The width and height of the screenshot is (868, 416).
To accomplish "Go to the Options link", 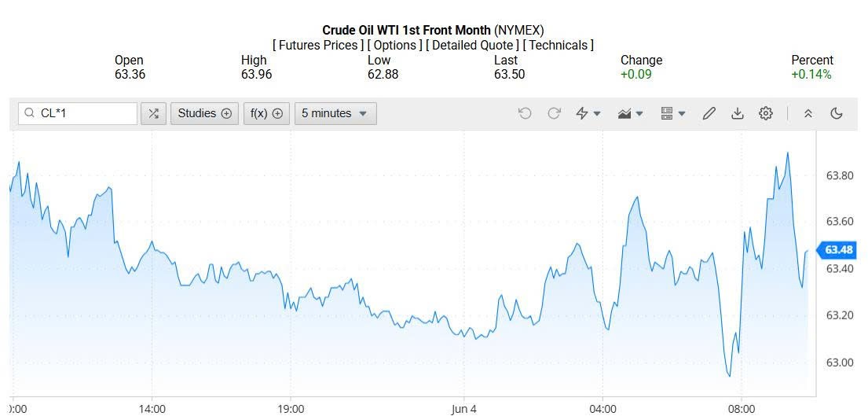I will pyautogui.click(x=395, y=46).
